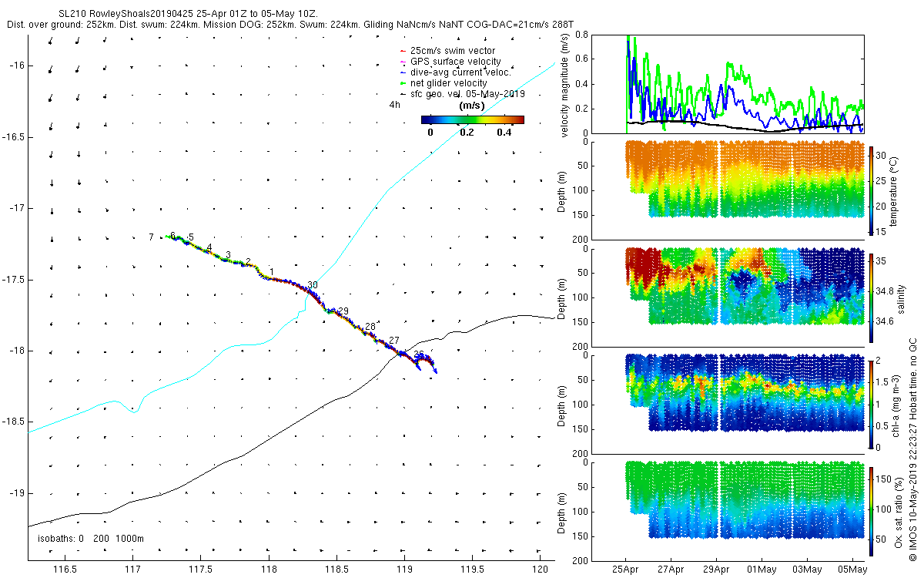The width and height of the screenshot is (924, 578).
Task: Click the '27Apr' time axis tick
Action: pos(671,569)
